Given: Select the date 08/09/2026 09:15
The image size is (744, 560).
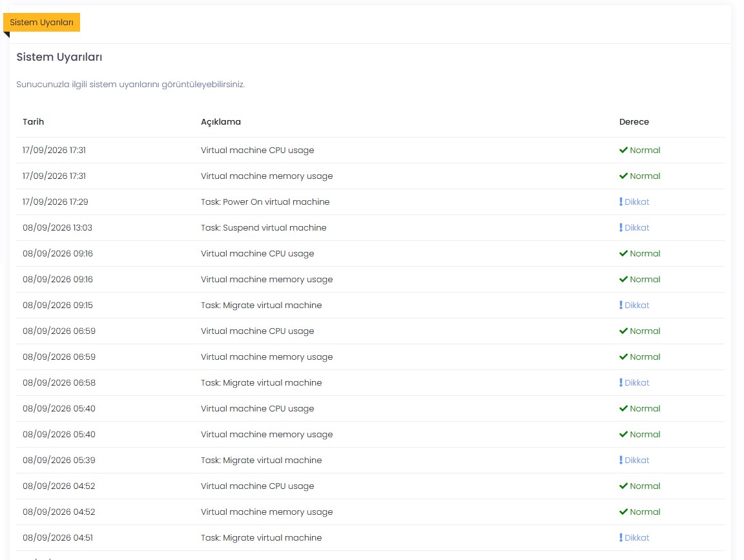Looking at the screenshot, I should click(x=58, y=305).
